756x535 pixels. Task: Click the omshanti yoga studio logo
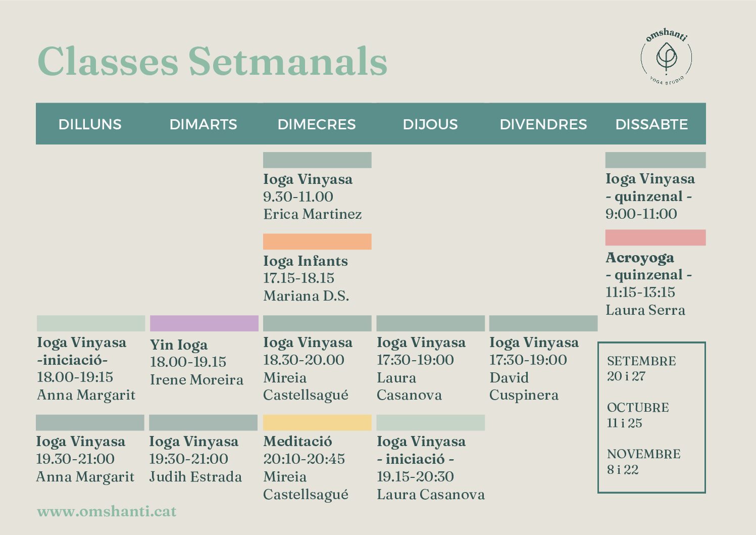click(x=666, y=57)
